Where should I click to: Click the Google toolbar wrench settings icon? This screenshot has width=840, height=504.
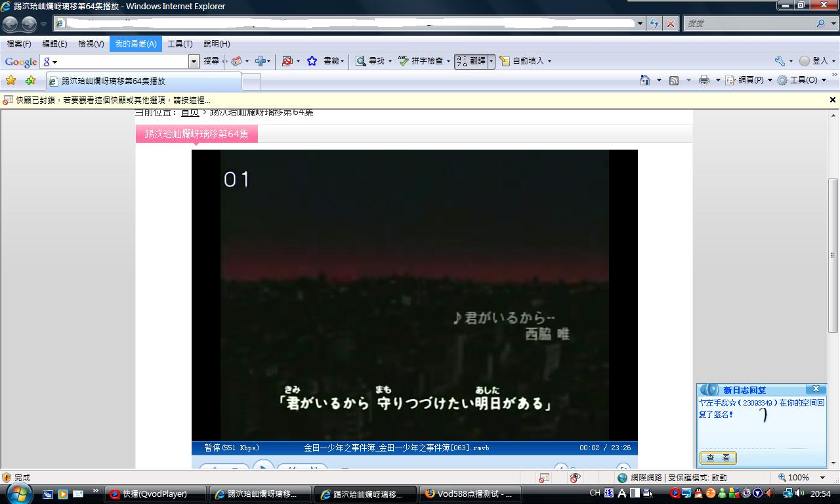(780, 61)
